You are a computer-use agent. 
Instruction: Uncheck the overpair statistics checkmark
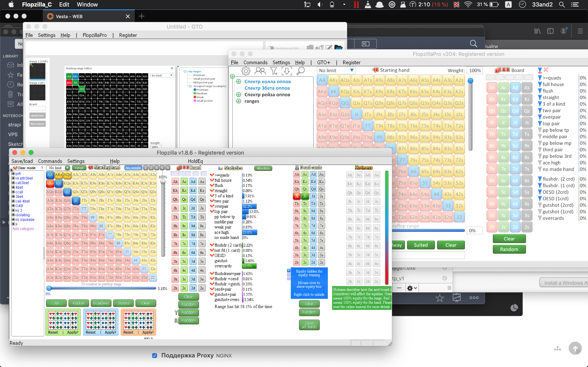(x=212, y=206)
